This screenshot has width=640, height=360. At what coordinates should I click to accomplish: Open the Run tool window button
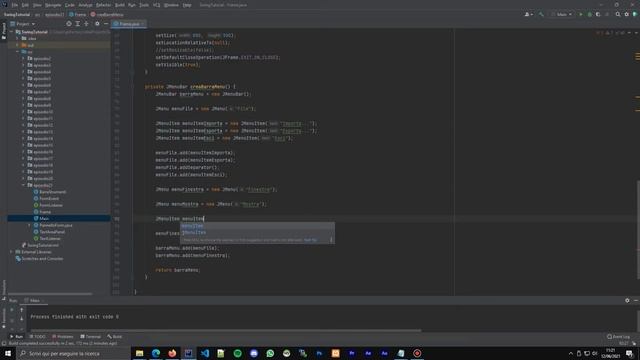[17, 337]
